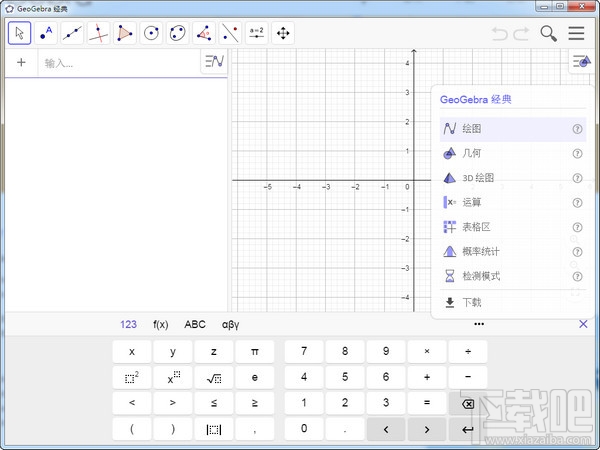Open keyboard more options dots
This screenshot has width=600, height=450.
tap(479, 324)
